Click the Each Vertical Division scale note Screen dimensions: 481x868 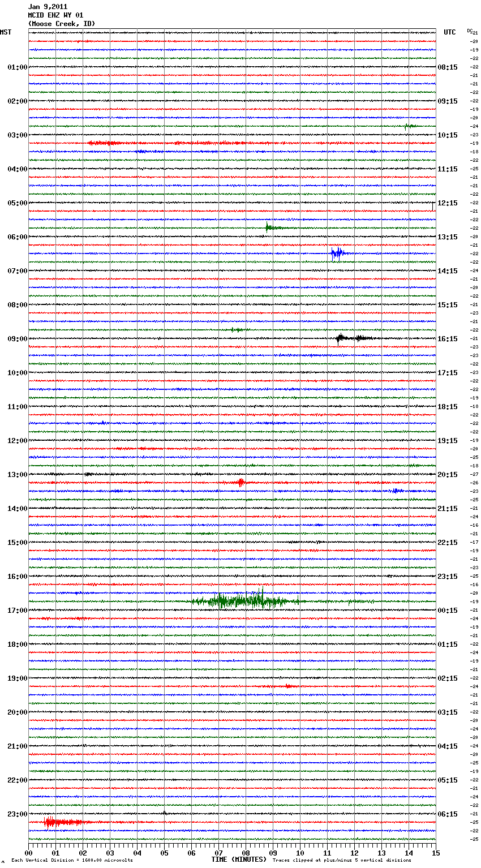(72, 861)
